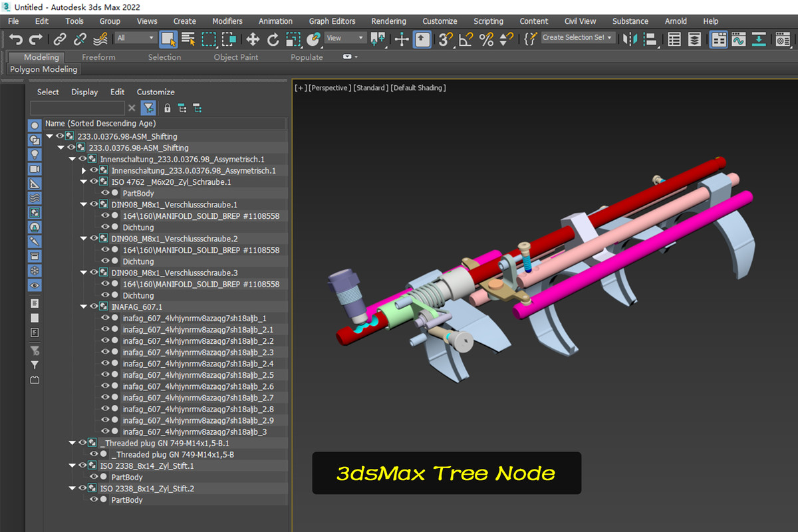Collapse the top-level 233.0.0376.98-ASM_Shifting node
Viewport: 798px width, 532px height.
click(x=50, y=136)
